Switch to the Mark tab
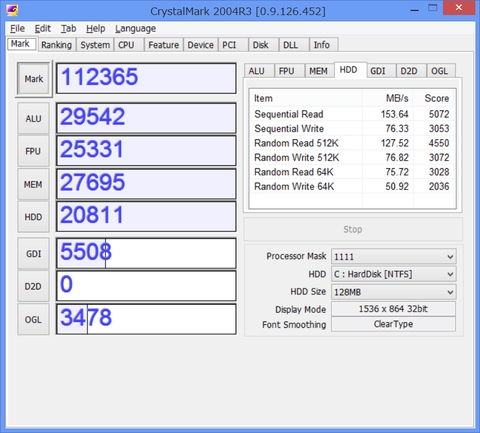Screen dimensions: 480x433 tap(21, 44)
